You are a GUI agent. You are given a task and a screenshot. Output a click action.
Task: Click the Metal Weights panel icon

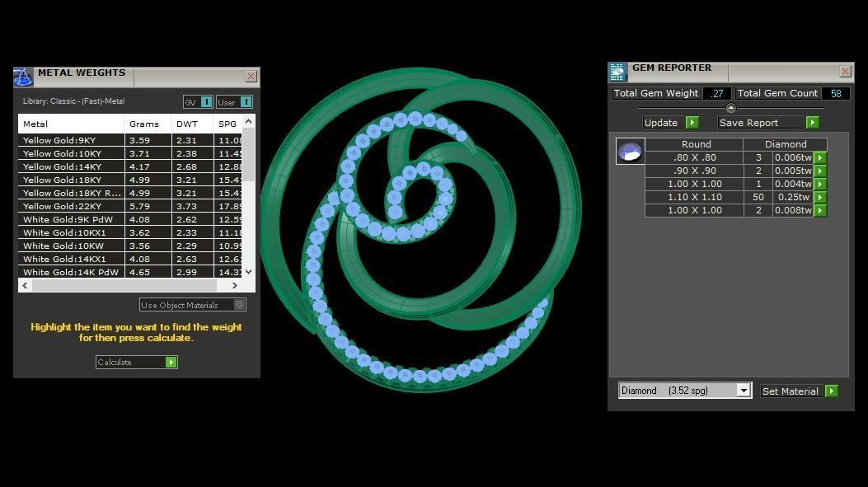point(23,77)
